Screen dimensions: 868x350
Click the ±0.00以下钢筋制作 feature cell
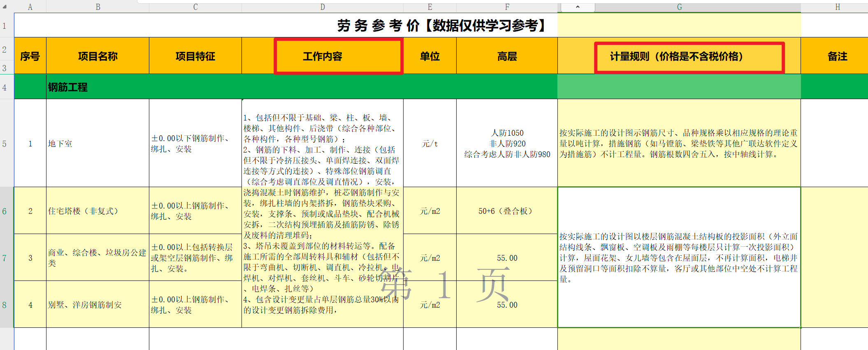tap(195, 144)
